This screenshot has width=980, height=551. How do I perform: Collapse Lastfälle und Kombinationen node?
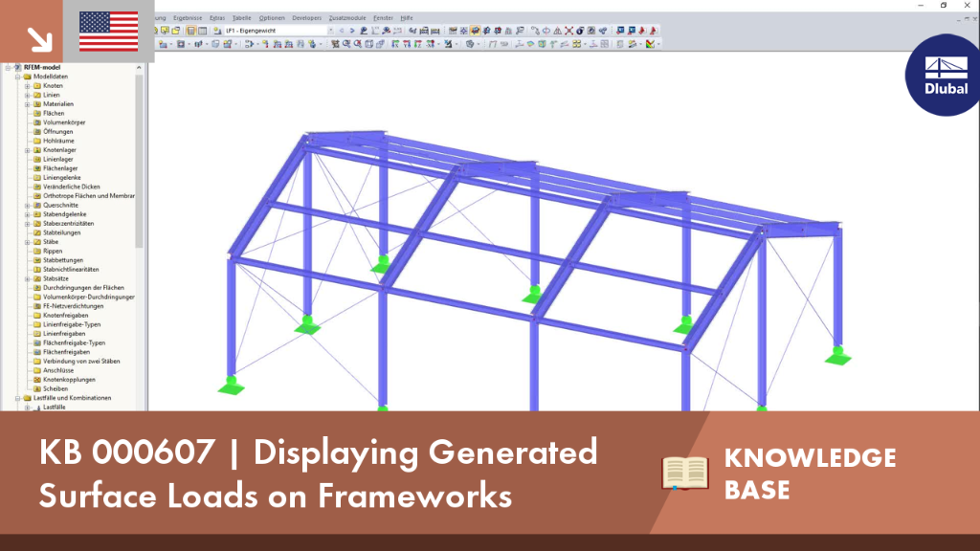tap(18, 398)
